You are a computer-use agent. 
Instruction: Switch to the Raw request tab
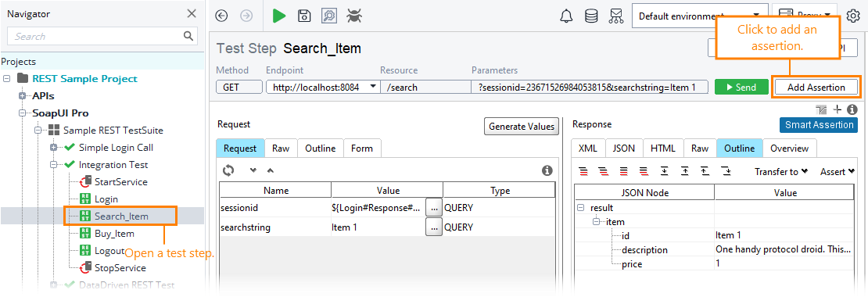point(281,148)
